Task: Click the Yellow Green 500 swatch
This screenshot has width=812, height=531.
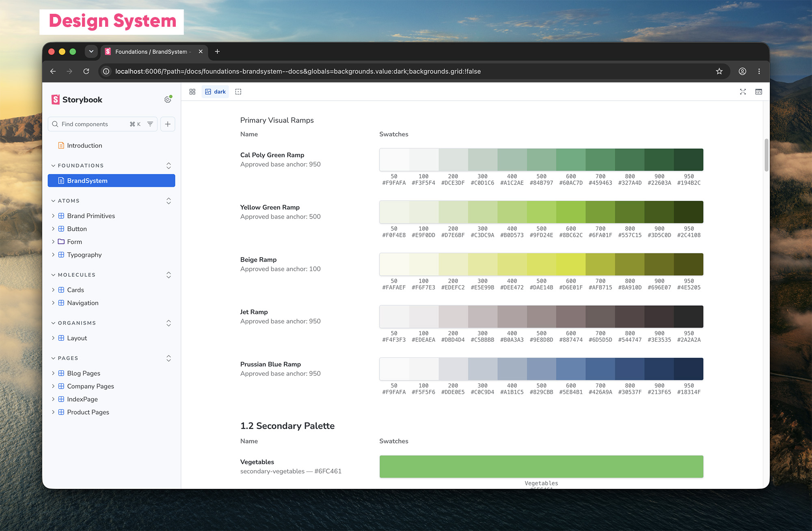Action: tap(541, 212)
